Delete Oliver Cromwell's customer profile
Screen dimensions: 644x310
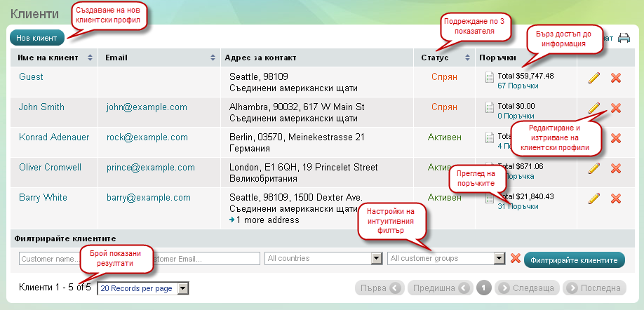tap(616, 168)
